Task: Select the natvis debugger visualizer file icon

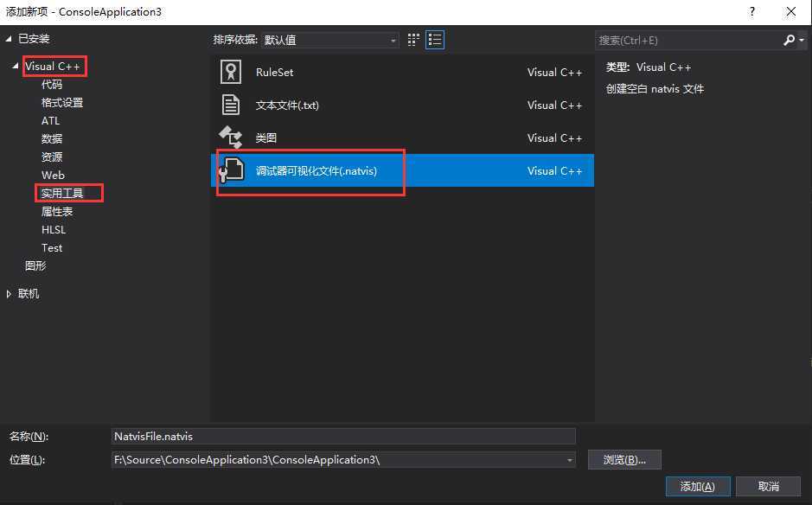Action: pos(232,170)
